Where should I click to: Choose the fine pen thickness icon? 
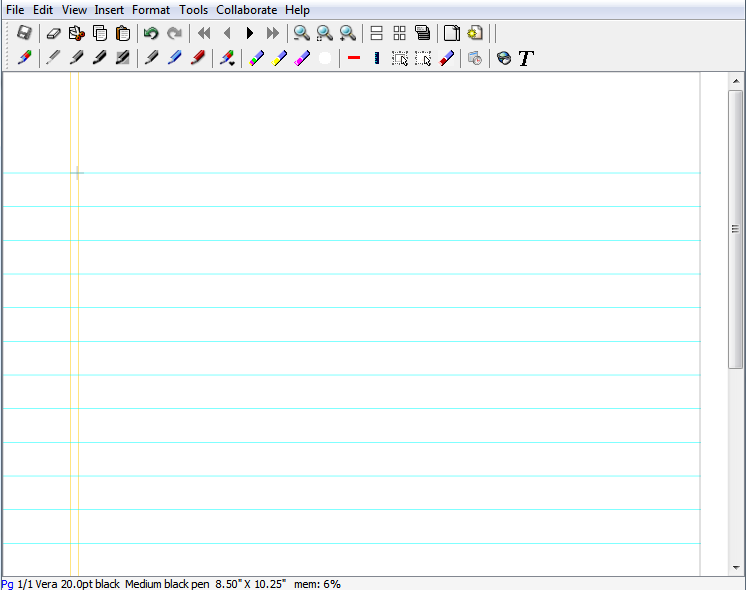(53, 58)
